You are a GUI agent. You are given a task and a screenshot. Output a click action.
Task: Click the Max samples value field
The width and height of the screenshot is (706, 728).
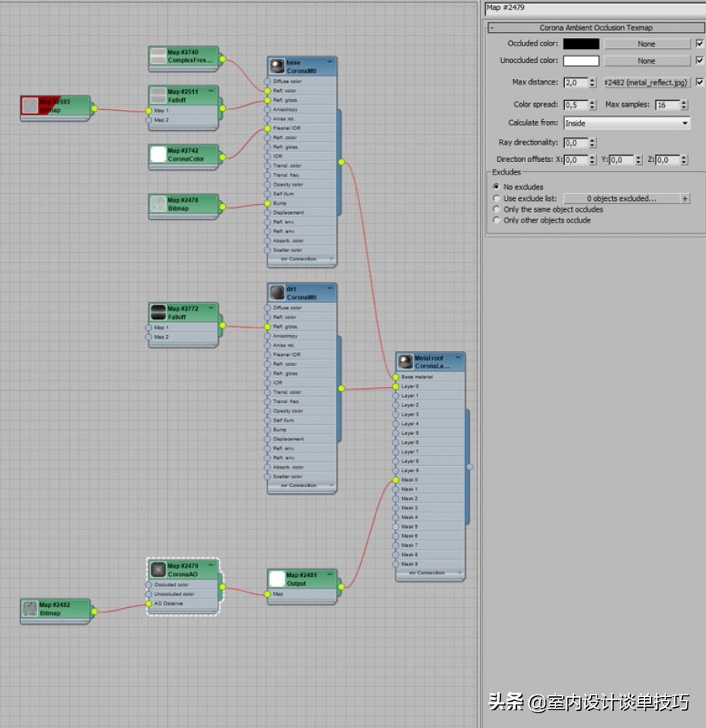coord(667,105)
